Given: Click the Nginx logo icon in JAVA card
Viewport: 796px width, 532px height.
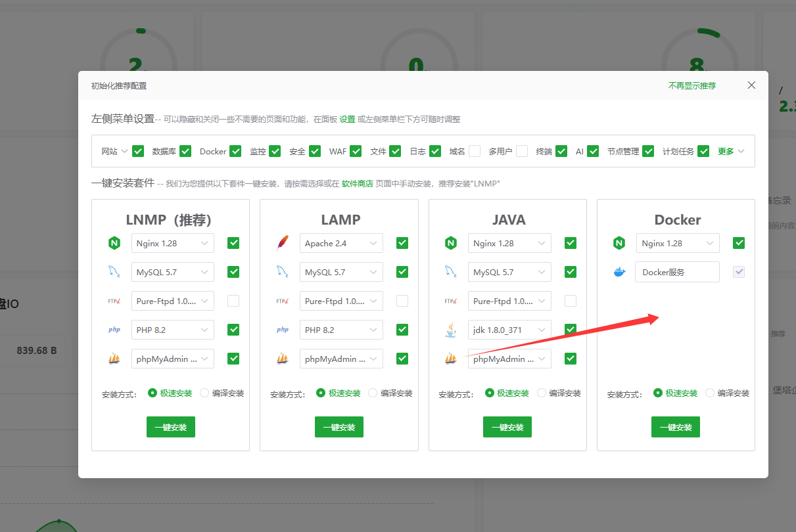Looking at the screenshot, I should point(451,243).
